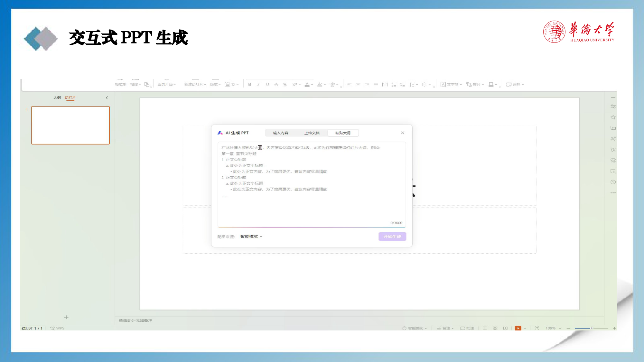The image size is (644, 362).
Task: Expand the 智能模式 image source dropdown
Action: 251,237
